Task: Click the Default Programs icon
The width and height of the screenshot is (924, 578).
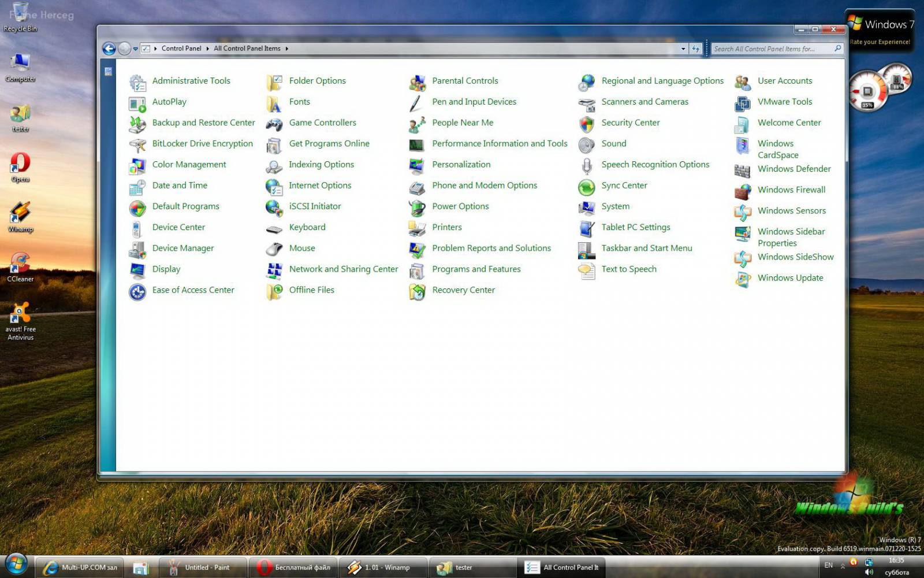Action: pos(137,208)
